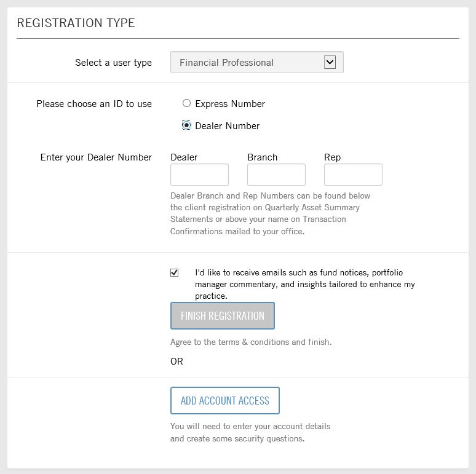Click the Registration Type heading

tap(76, 23)
